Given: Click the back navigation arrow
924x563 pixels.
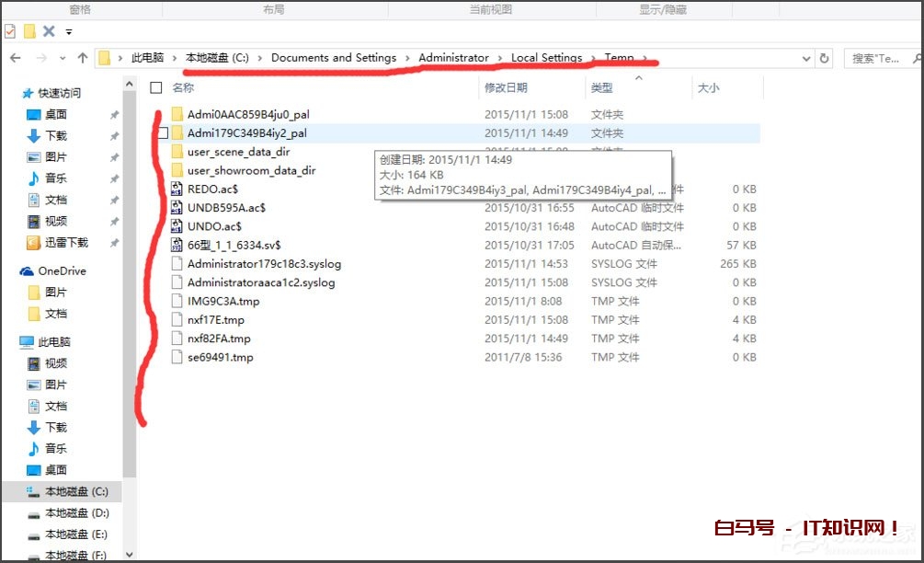Looking at the screenshot, I should point(16,57).
